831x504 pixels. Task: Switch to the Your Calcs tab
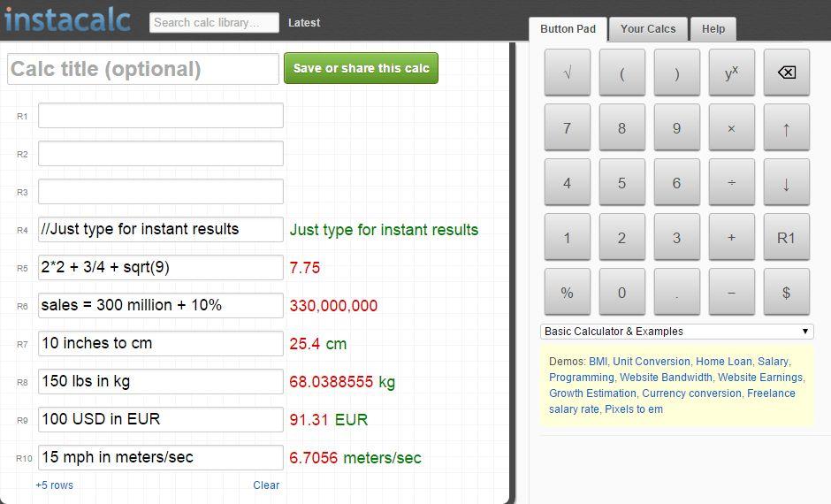click(x=647, y=29)
